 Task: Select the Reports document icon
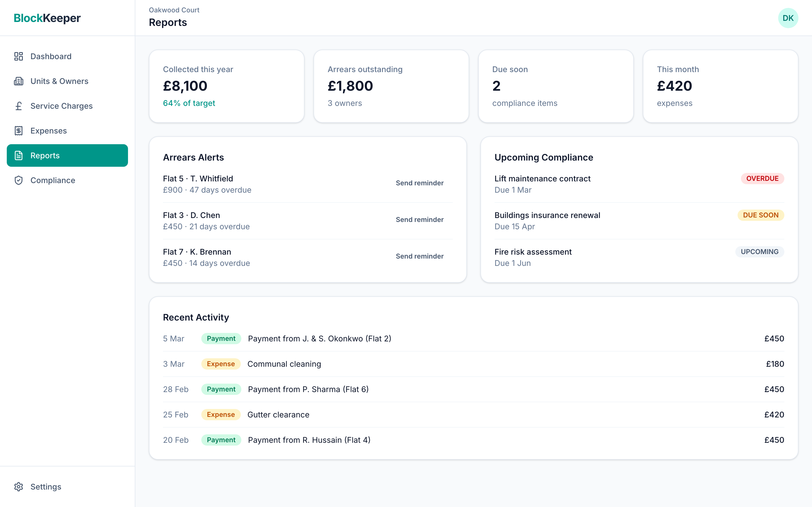pos(18,155)
